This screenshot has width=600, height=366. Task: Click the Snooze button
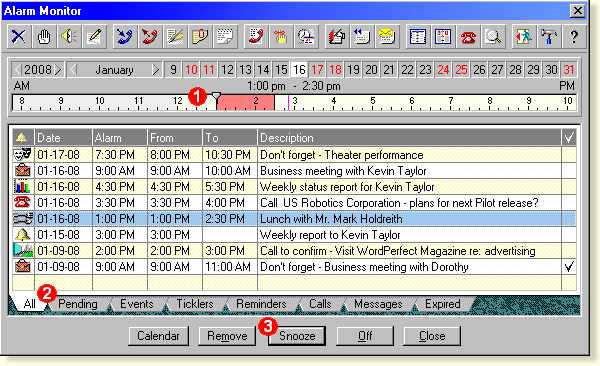(297, 336)
